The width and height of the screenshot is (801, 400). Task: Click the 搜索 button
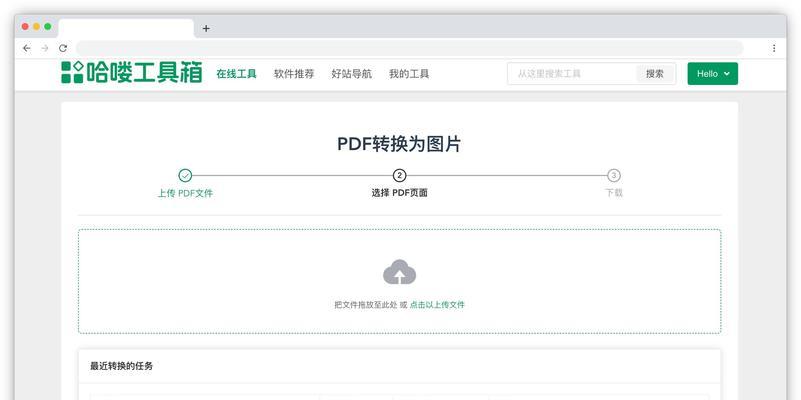pos(655,74)
